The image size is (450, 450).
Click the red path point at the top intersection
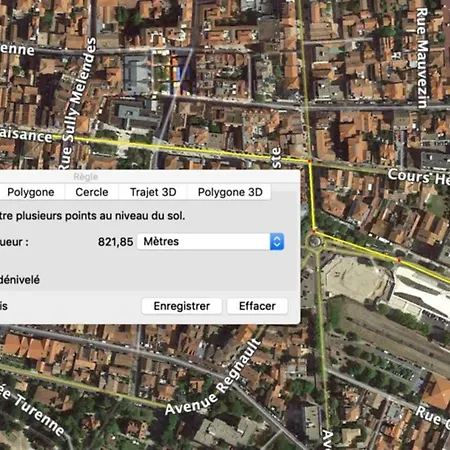[309, 161]
